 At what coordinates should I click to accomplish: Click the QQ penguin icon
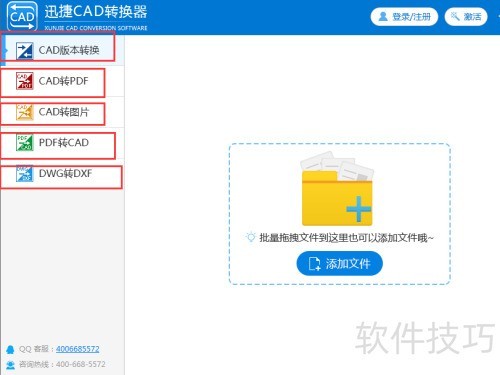click(x=10, y=349)
